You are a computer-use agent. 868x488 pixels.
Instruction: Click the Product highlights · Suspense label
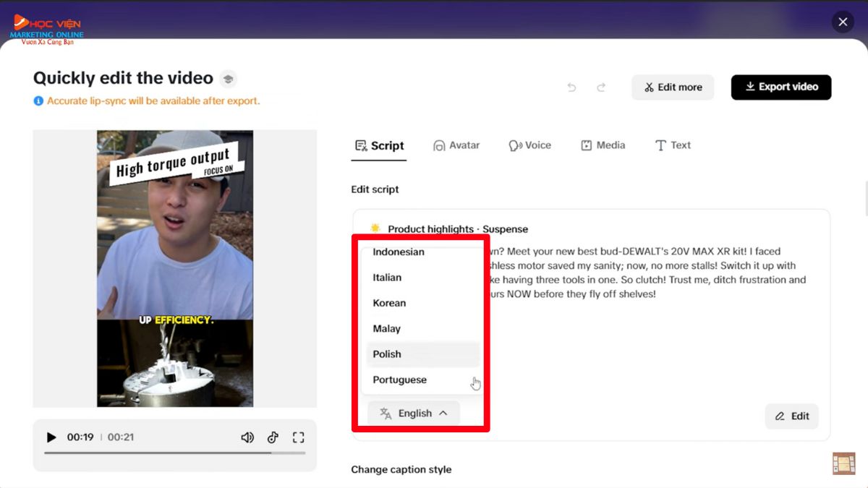click(x=458, y=229)
